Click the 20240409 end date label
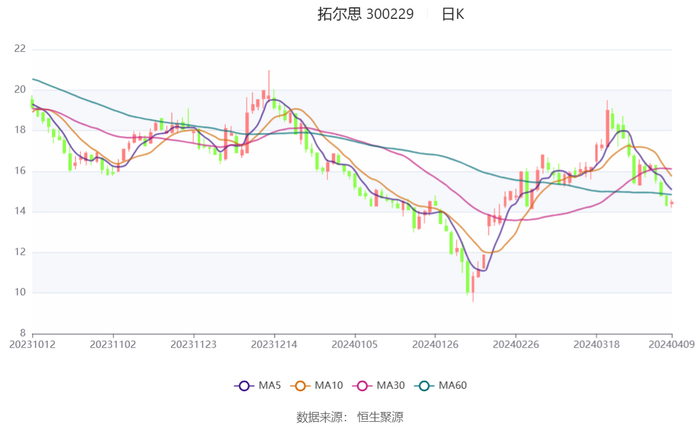Viewport: 700px width, 426px height. click(672, 343)
